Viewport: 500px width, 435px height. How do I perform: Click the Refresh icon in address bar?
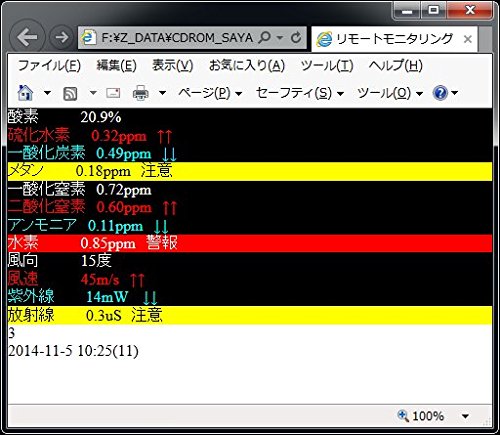click(x=296, y=38)
